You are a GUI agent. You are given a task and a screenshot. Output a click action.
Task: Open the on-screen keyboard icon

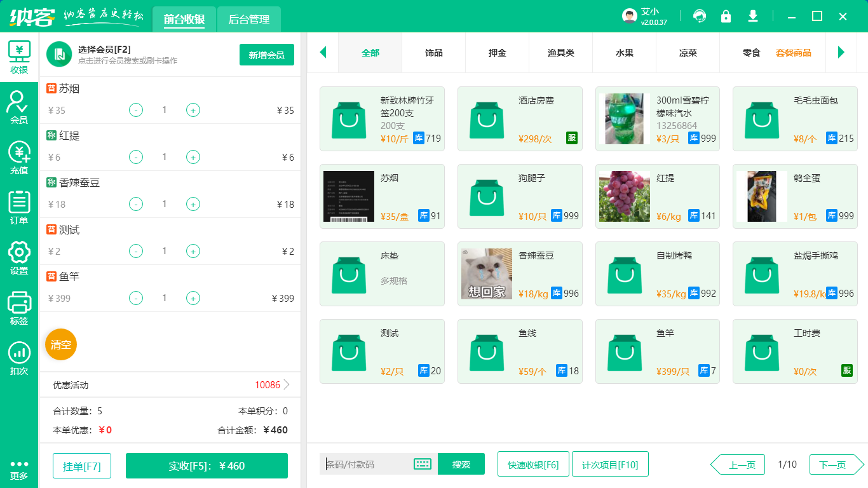point(421,464)
